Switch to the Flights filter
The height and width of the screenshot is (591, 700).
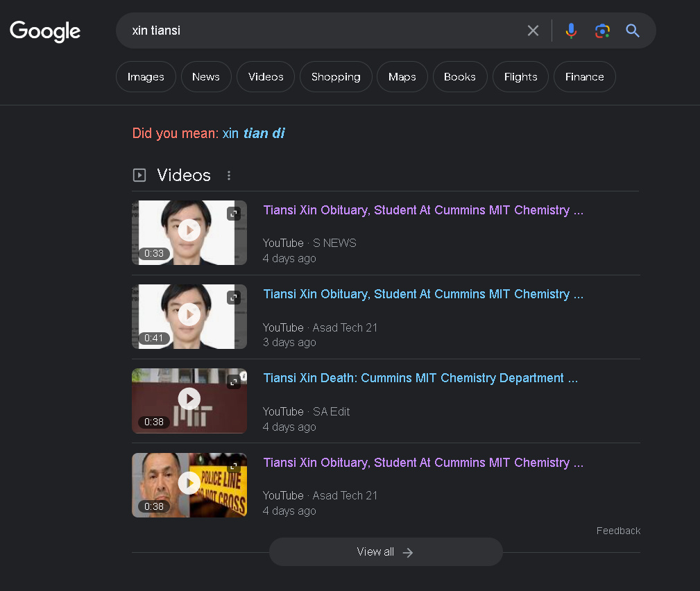520,77
